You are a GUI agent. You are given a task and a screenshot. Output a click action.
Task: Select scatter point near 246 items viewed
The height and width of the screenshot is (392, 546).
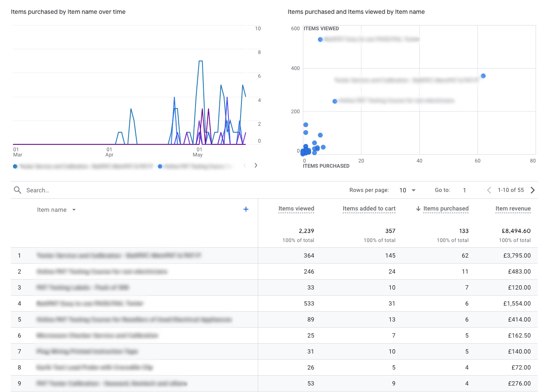[x=334, y=101]
